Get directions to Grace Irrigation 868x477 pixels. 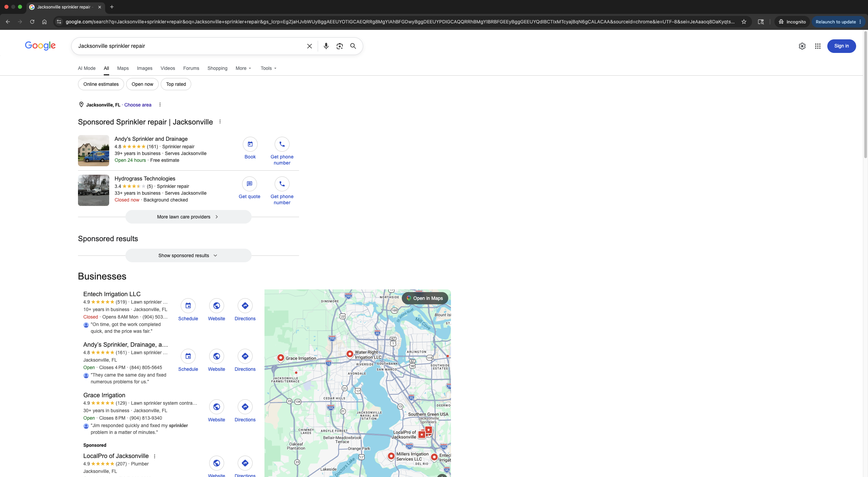(x=245, y=411)
